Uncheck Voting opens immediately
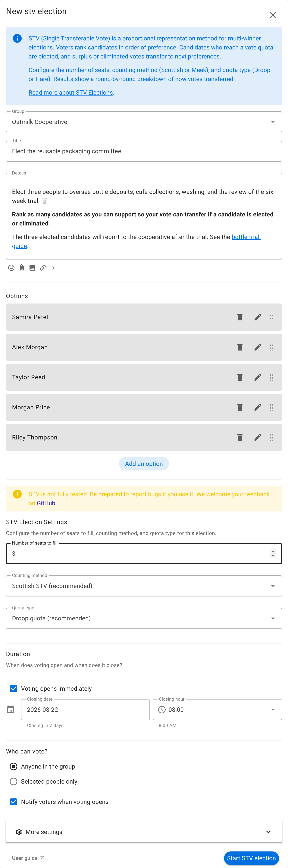The image size is (288, 868). pyautogui.click(x=14, y=689)
